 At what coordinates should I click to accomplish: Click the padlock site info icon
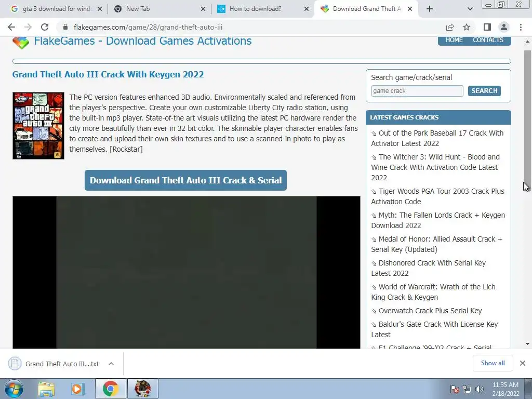pos(66,27)
